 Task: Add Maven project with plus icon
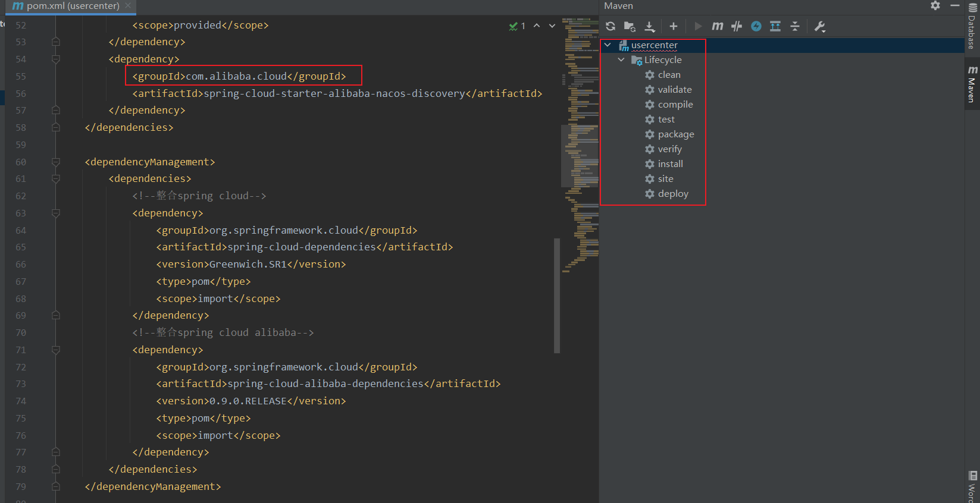coord(674,26)
